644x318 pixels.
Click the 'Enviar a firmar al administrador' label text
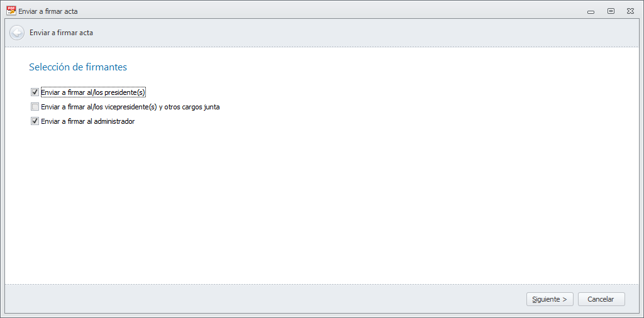click(x=88, y=121)
